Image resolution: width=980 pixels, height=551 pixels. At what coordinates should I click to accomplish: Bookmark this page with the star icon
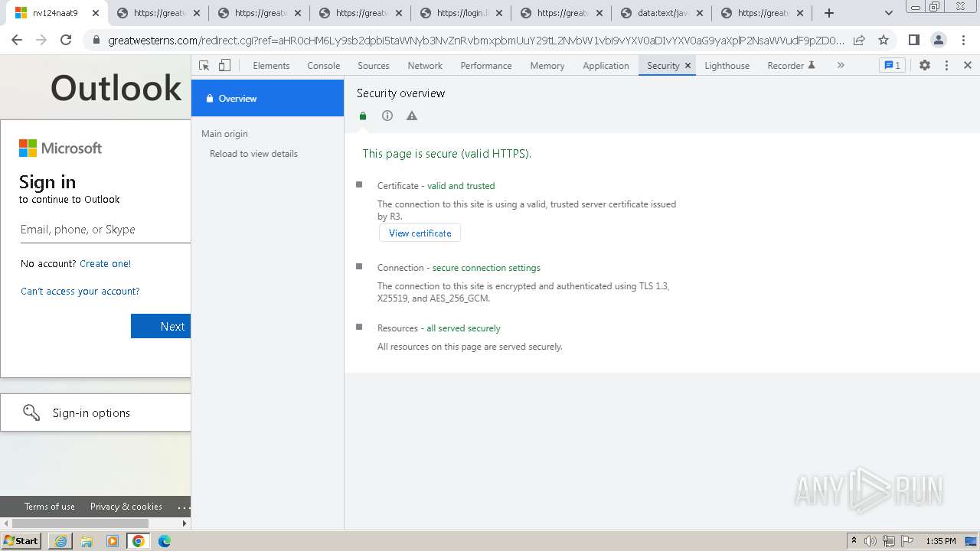point(884,41)
